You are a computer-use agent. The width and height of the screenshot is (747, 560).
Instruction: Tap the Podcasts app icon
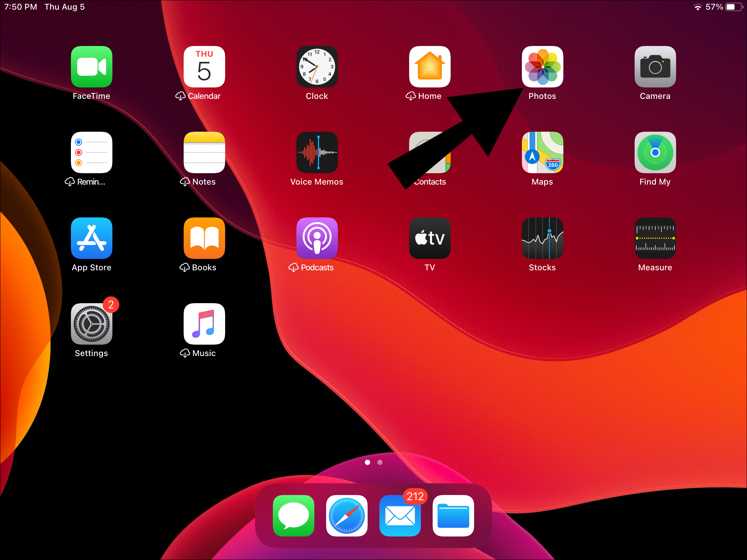pos(317,238)
